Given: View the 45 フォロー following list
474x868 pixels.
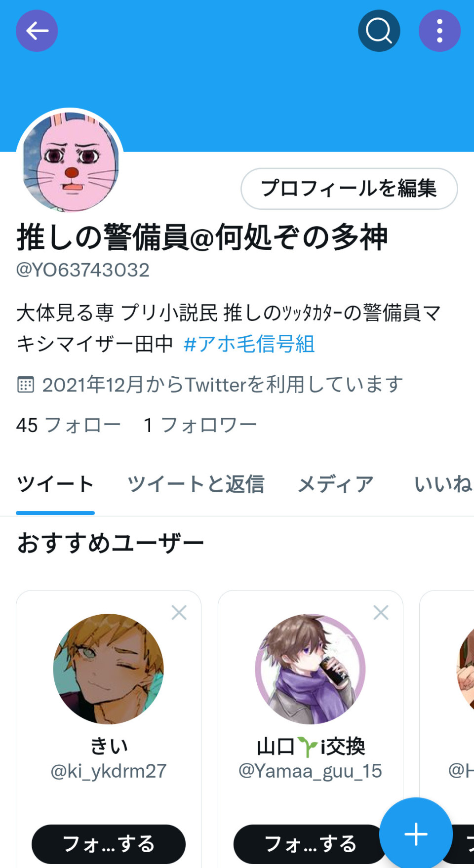Looking at the screenshot, I should [x=69, y=425].
